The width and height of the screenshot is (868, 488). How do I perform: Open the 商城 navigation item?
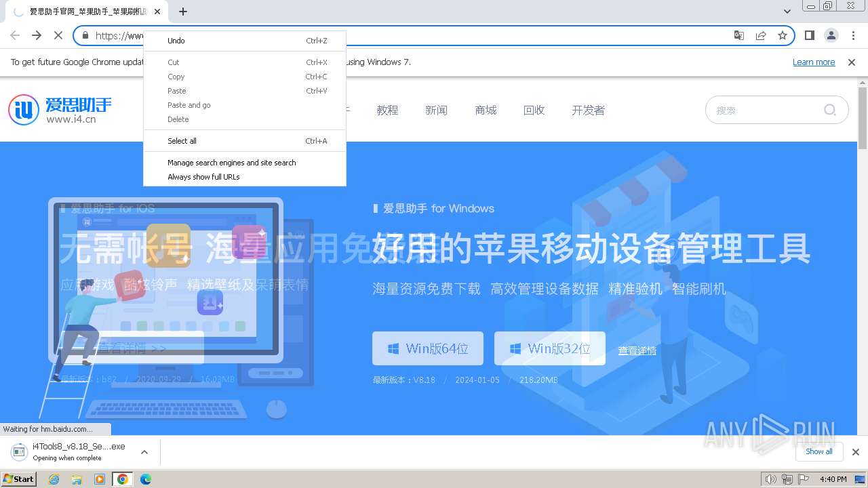pyautogui.click(x=486, y=110)
